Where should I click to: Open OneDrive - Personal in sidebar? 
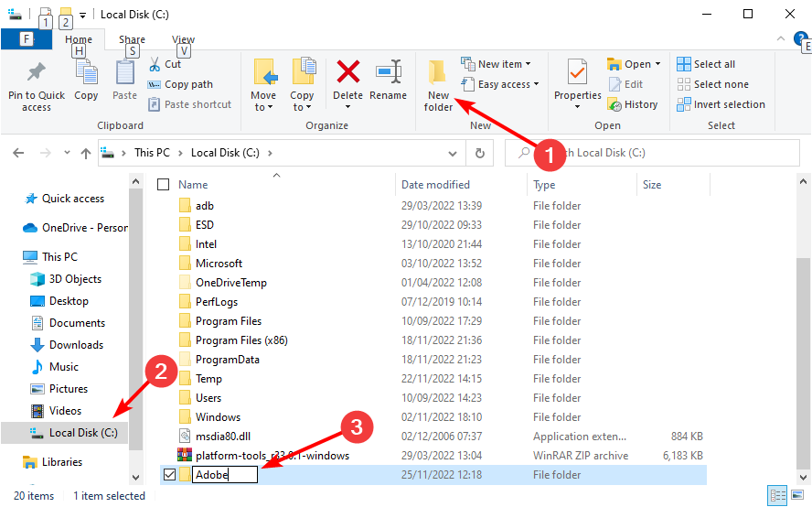point(75,228)
